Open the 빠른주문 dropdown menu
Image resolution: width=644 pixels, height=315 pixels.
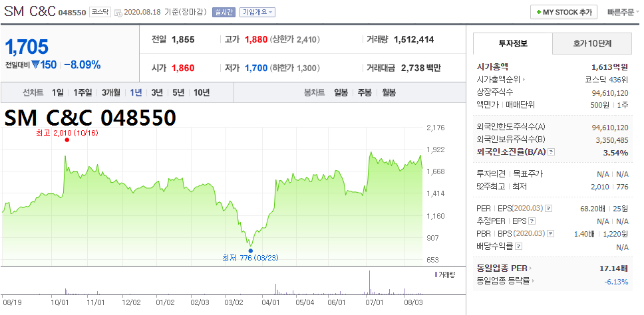point(623,13)
